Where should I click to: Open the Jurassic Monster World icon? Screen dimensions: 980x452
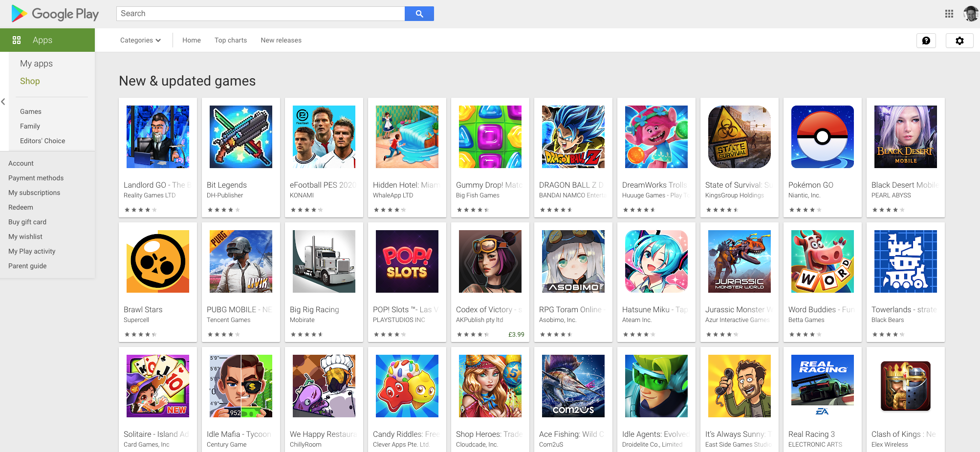click(740, 261)
